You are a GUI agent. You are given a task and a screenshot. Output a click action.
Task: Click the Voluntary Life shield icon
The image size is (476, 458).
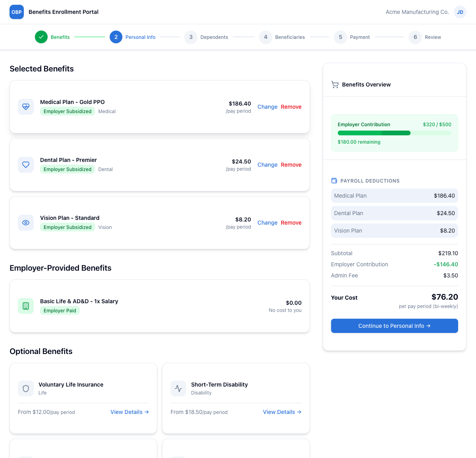(26, 389)
